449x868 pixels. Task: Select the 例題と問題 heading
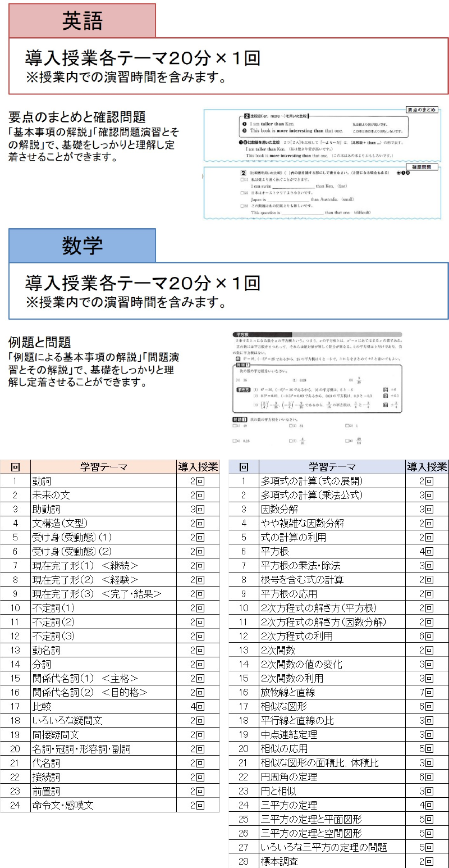click(x=39, y=342)
